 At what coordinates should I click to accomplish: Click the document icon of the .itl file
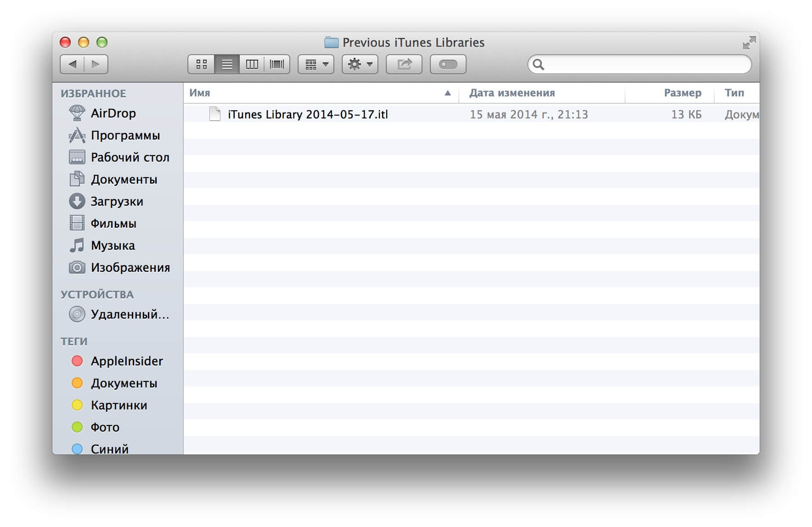[214, 114]
